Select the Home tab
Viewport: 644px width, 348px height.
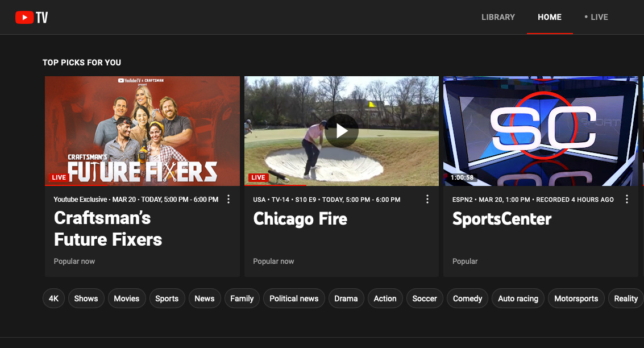(550, 17)
